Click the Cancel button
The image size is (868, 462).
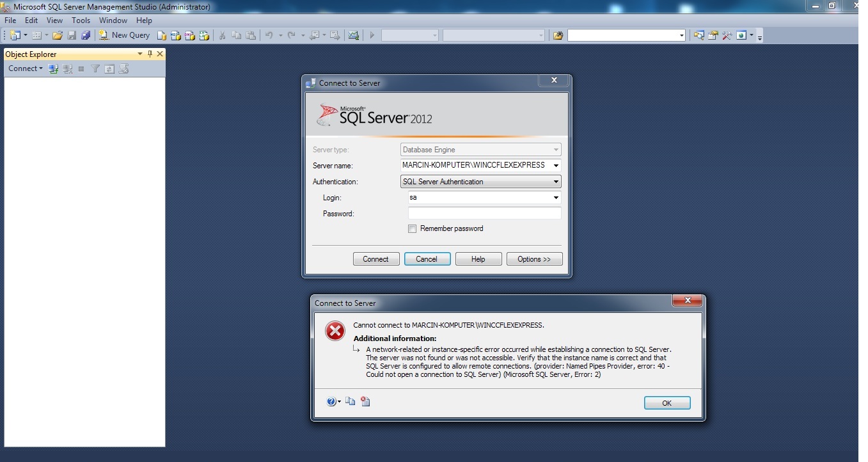[x=427, y=259]
